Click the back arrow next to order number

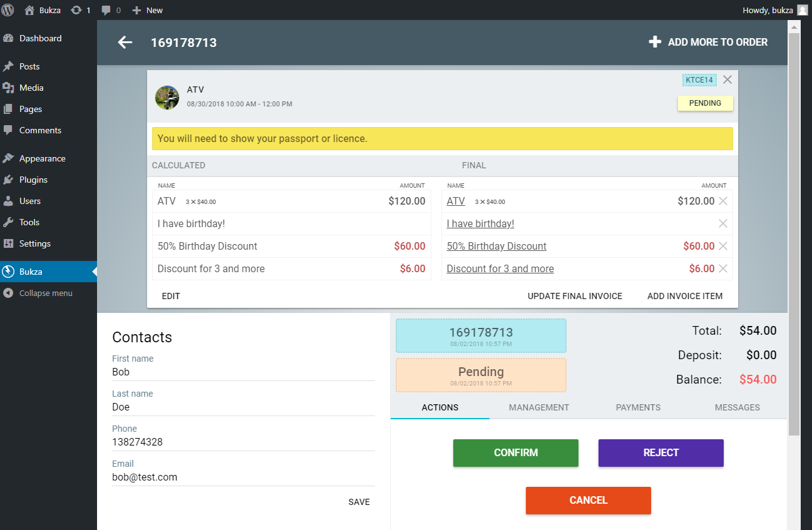pyautogui.click(x=125, y=43)
